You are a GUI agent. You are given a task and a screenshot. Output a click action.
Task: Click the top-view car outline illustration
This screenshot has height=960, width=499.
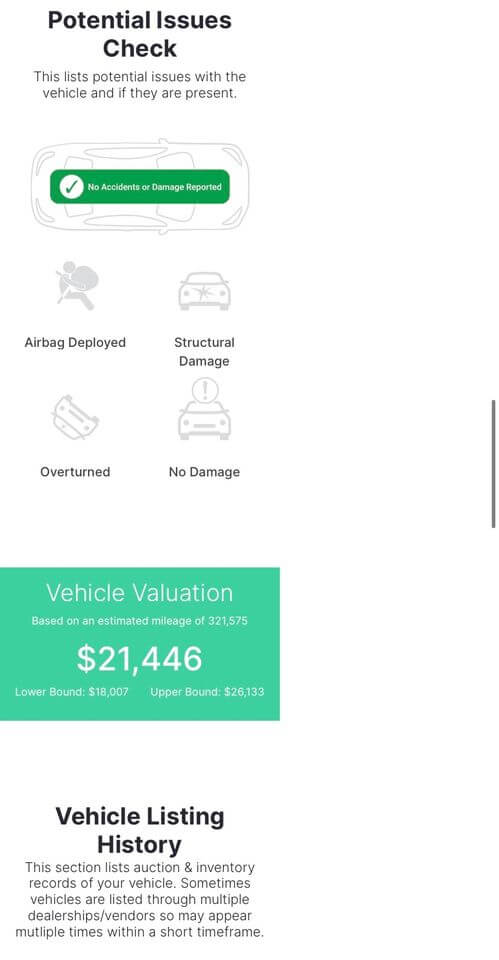pyautogui.click(x=140, y=187)
